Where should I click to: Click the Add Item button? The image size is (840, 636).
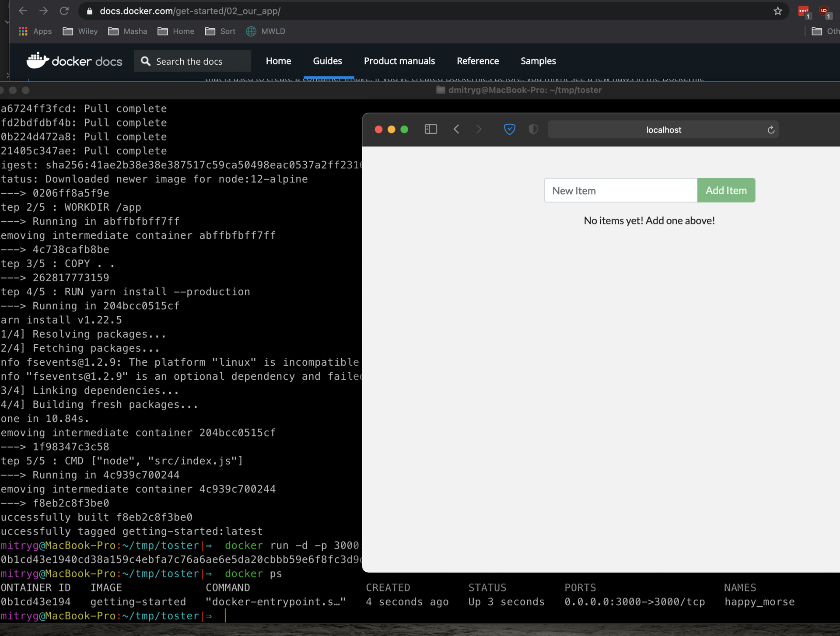(726, 190)
